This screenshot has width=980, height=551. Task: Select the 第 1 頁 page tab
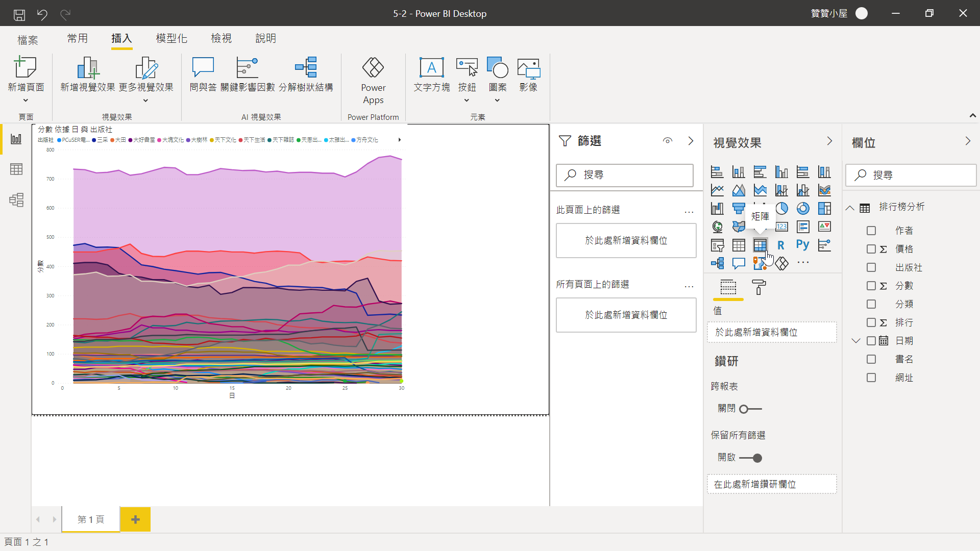(91, 519)
